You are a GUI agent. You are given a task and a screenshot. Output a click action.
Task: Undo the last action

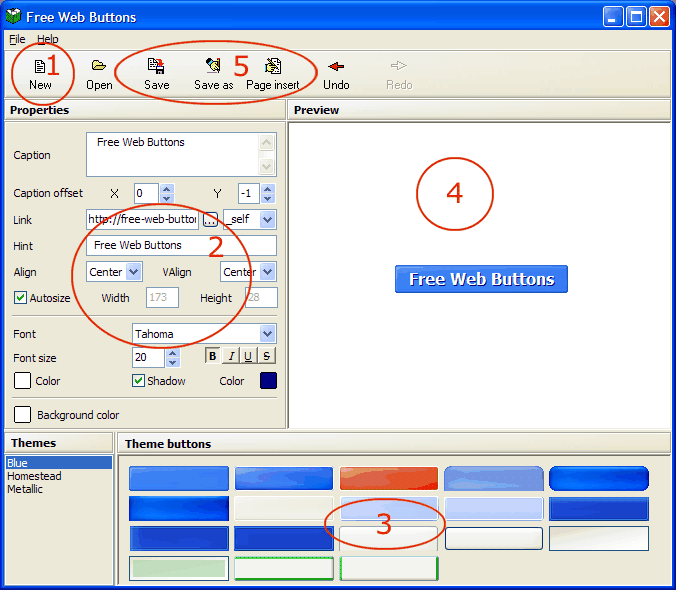pyautogui.click(x=336, y=66)
